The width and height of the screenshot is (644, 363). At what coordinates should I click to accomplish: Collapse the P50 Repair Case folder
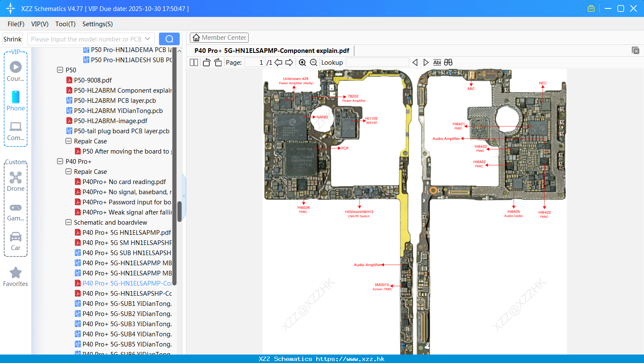(x=68, y=141)
